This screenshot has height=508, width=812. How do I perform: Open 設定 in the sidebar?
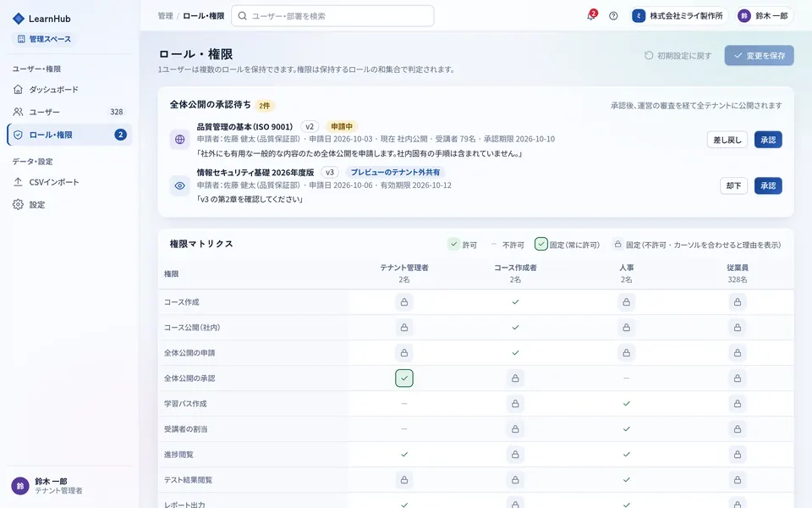point(69,205)
